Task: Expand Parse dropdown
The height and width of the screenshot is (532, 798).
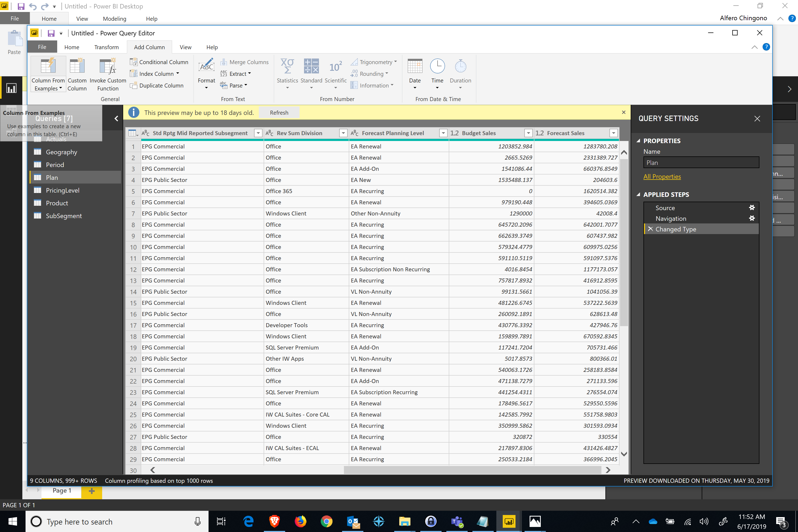Action: pos(246,85)
